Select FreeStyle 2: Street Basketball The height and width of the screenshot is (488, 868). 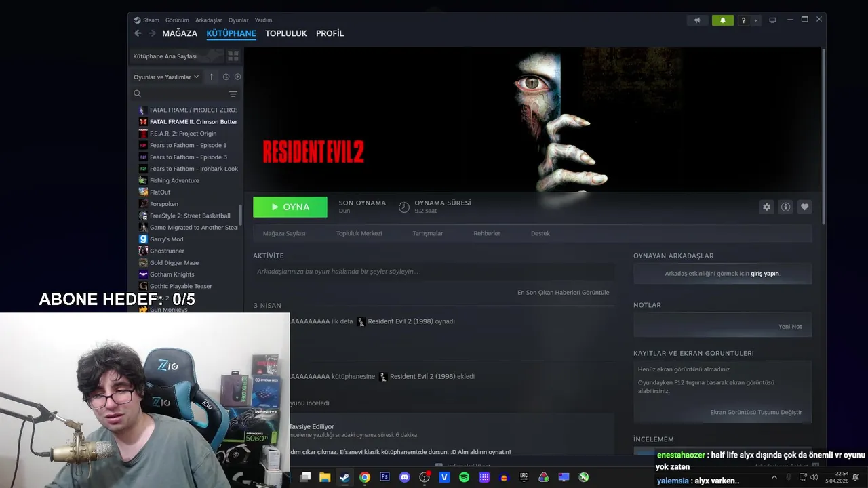189,216
